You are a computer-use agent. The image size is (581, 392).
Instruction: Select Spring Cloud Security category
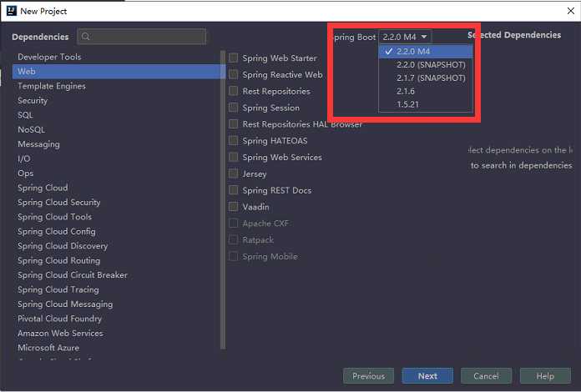point(116,202)
